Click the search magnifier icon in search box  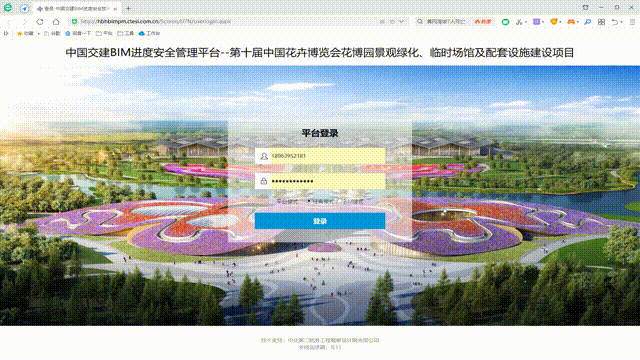420,22
